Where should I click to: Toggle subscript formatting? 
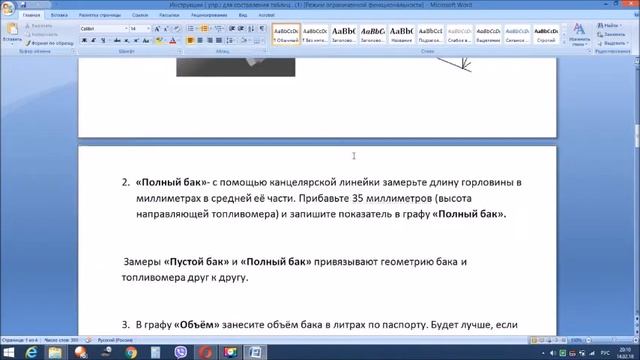pos(127,40)
